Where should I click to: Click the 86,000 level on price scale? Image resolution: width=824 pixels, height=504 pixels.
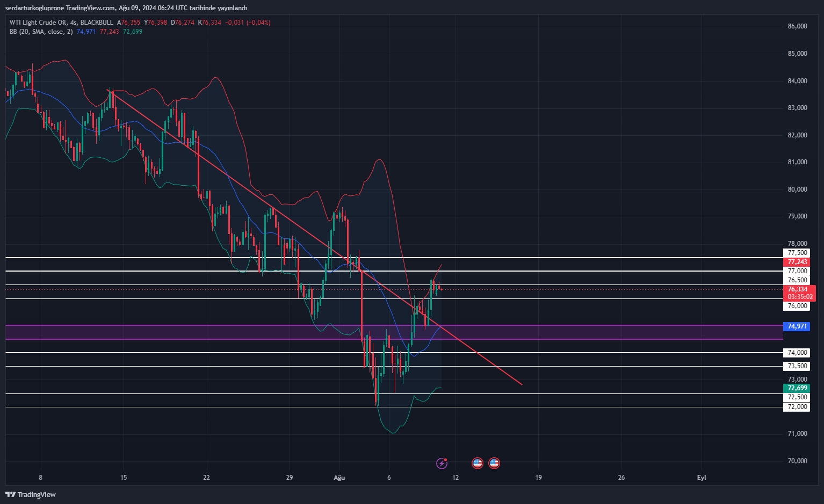coord(797,26)
